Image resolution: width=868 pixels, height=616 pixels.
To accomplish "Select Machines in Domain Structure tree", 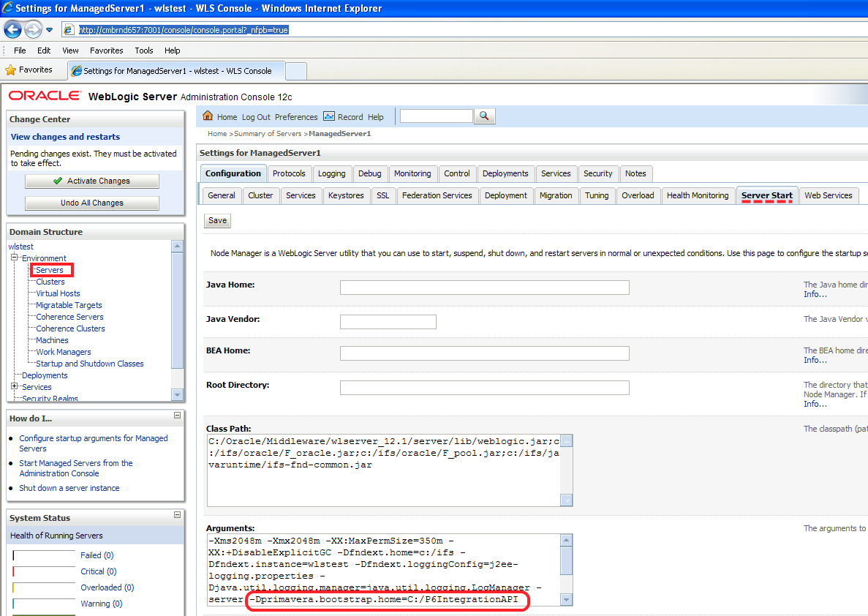I will coord(52,340).
